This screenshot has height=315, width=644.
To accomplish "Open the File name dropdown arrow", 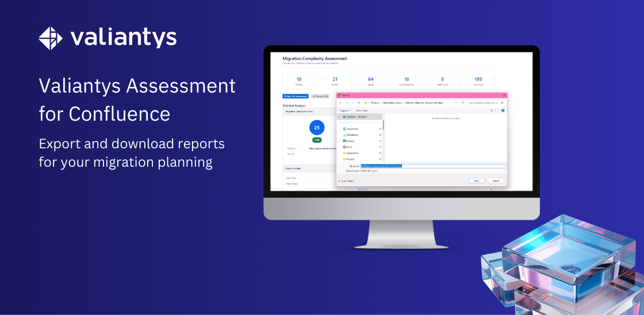I will [x=504, y=166].
